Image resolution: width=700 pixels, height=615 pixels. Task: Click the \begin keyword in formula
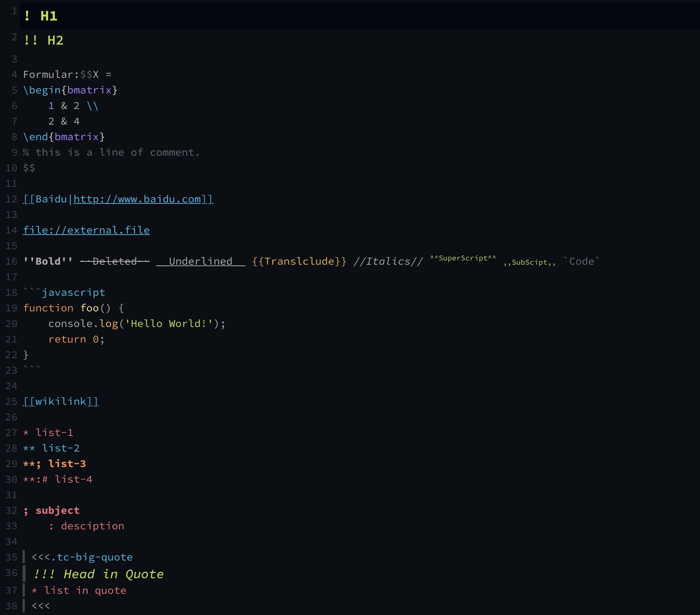coord(42,90)
